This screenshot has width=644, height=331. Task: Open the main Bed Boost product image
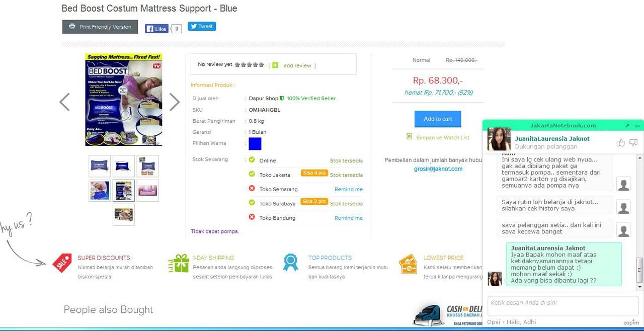click(x=124, y=100)
